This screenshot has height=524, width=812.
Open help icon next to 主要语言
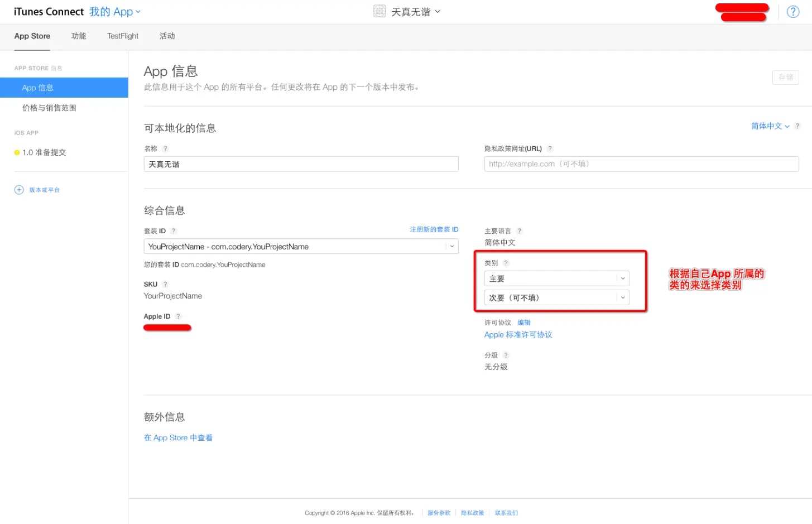coord(519,231)
